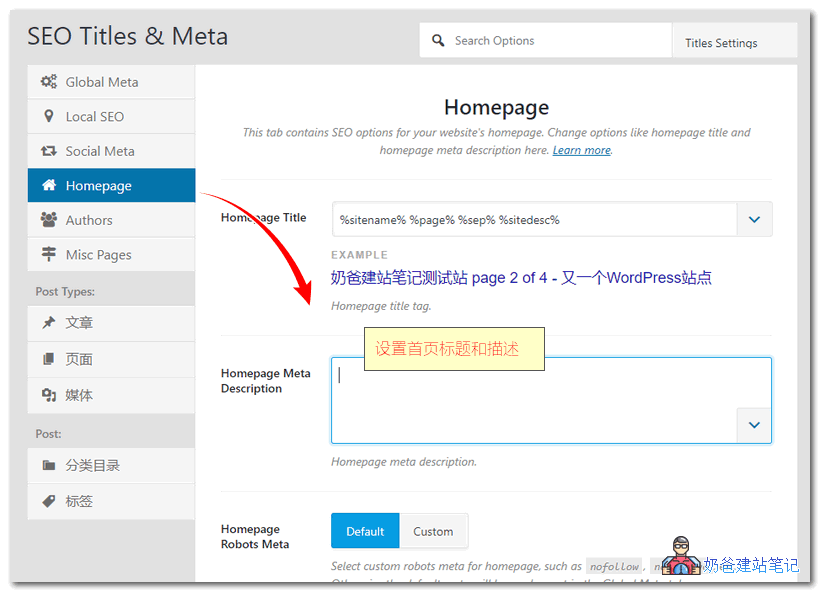Go to the 分类目录 settings tab
Image resolution: width=821 pixels, height=593 pixels.
(x=92, y=465)
